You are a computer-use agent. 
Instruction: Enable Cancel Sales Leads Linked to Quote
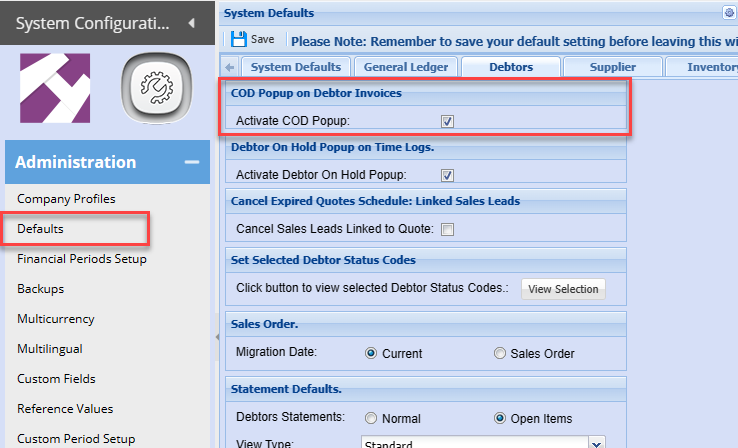click(x=448, y=229)
